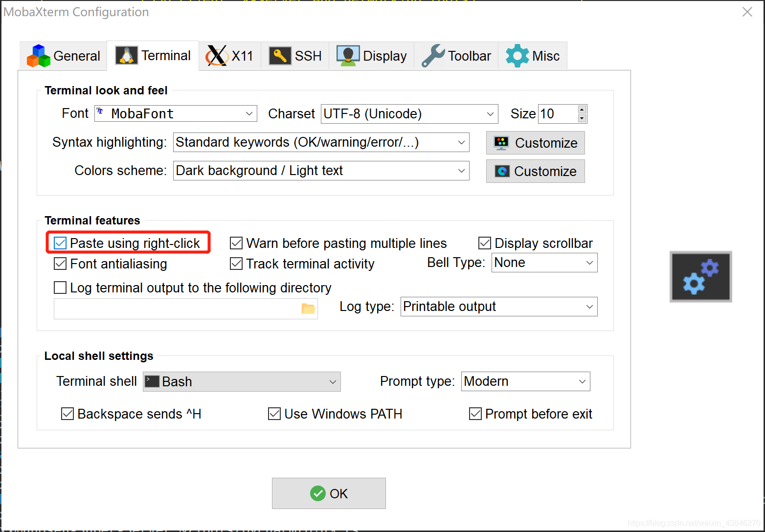
Task: Click the wrench icon on the Toolbar tab
Action: click(433, 56)
